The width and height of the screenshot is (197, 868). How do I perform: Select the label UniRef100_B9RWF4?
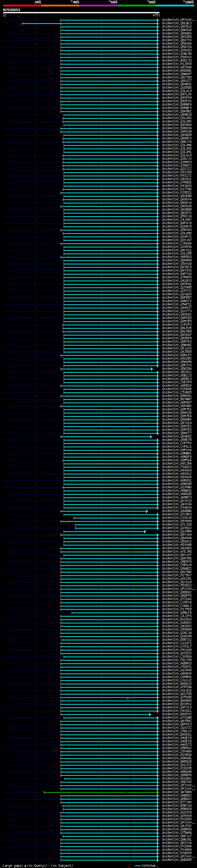point(177,104)
